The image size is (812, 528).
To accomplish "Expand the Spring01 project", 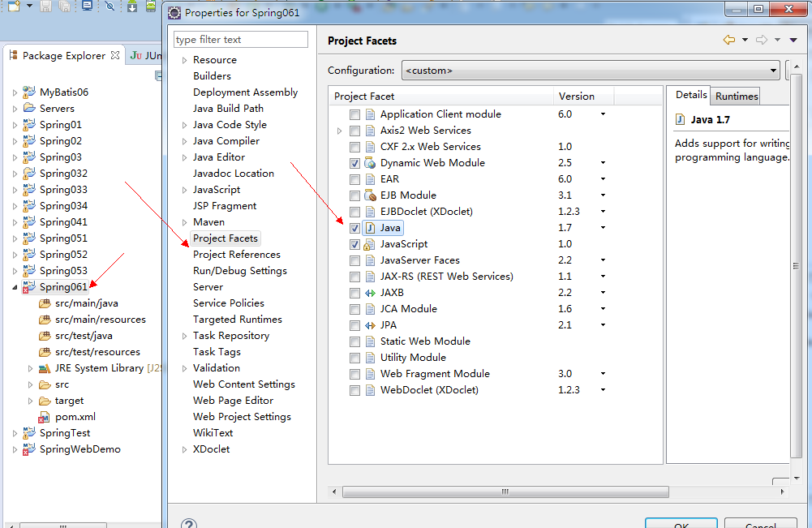I will pyautogui.click(x=15, y=125).
